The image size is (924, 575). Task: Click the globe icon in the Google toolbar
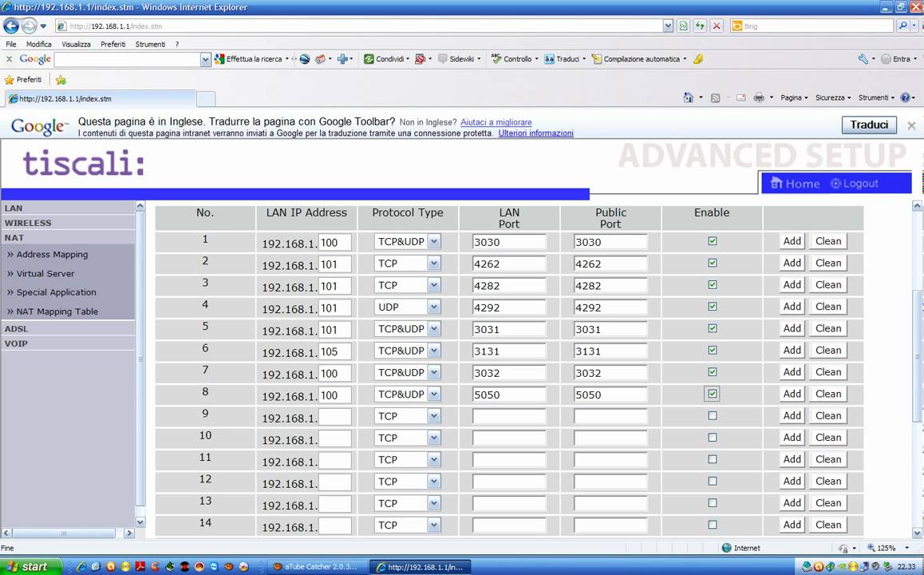point(305,59)
